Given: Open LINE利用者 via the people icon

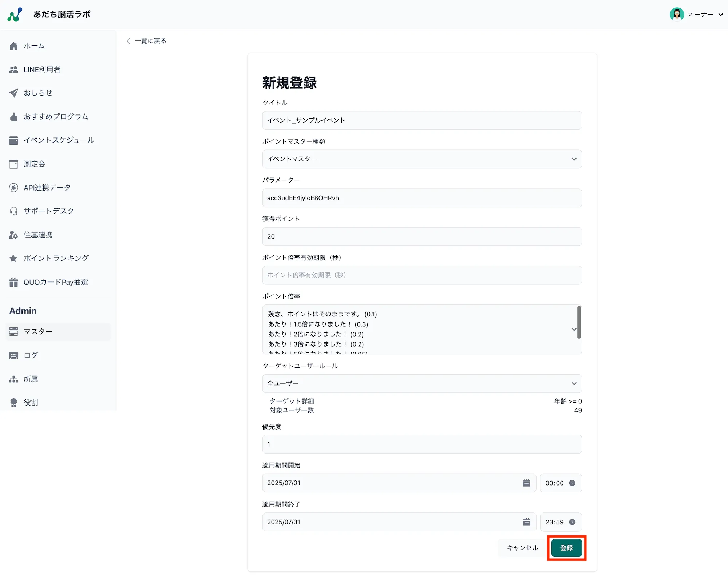Looking at the screenshot, I should (x=13, y=69).
